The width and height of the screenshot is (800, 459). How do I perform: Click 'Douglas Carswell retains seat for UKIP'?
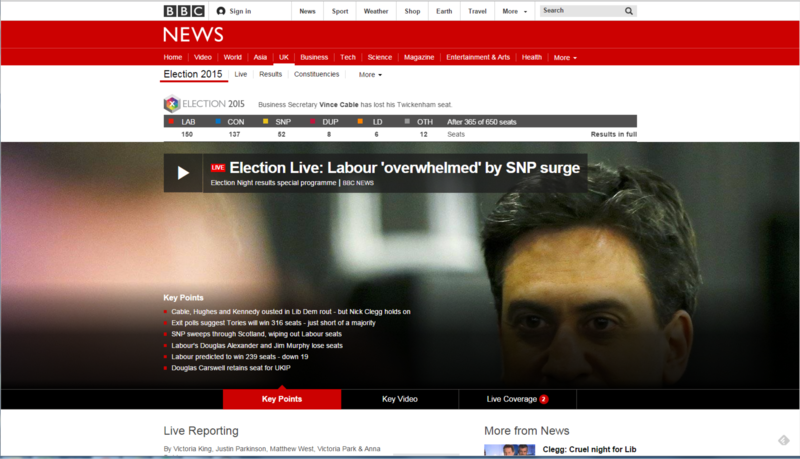point(231,368)
